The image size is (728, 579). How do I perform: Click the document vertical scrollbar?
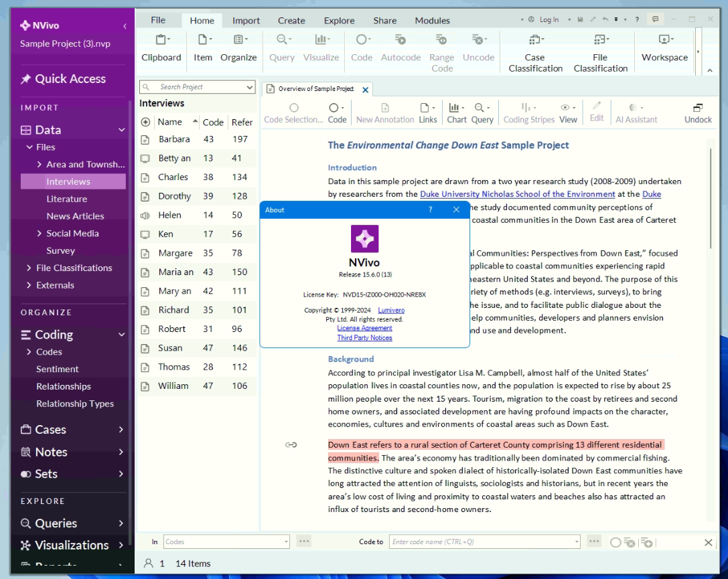click(711, 199)
